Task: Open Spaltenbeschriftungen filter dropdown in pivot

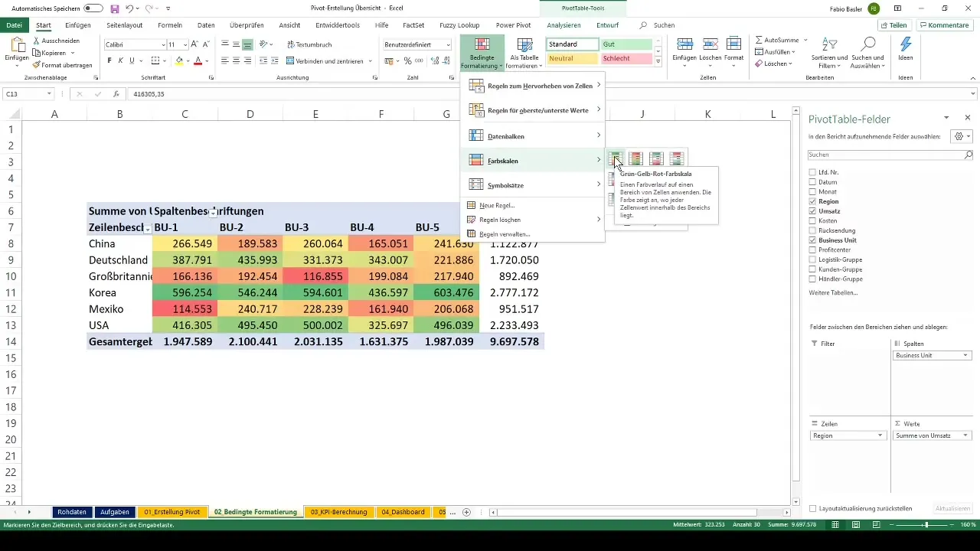Action: click(213, 212)
